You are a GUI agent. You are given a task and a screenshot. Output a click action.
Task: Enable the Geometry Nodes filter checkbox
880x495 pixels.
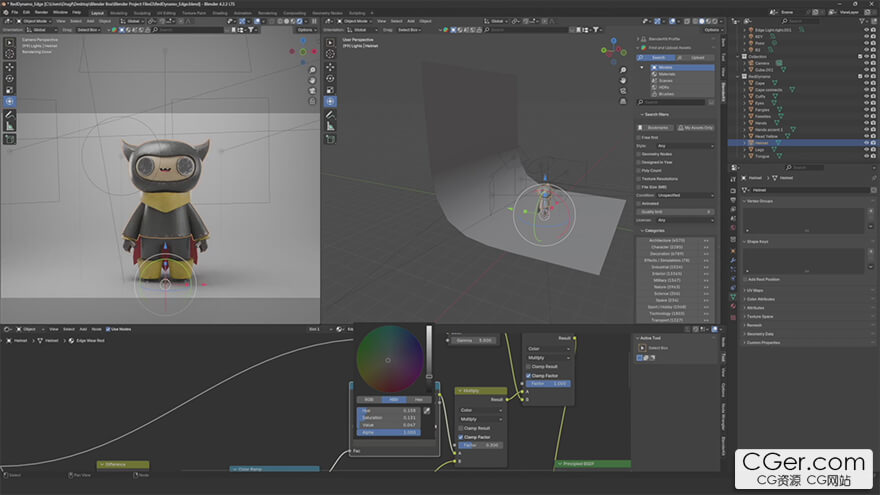[639, 154]
